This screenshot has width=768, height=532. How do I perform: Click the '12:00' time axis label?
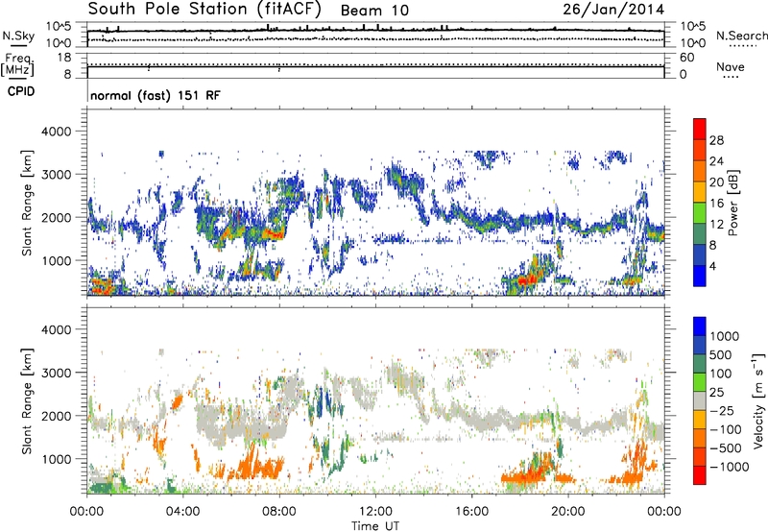point(375,512)
